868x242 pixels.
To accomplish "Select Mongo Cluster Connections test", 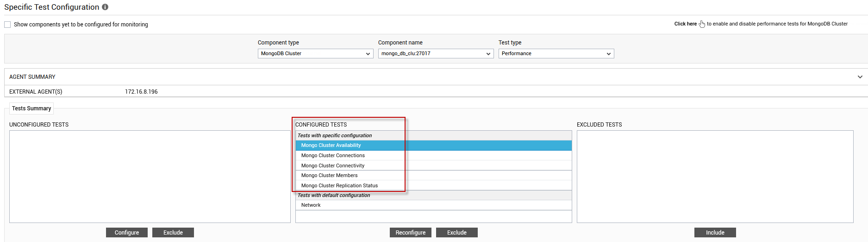I will (x=434, y=155).
